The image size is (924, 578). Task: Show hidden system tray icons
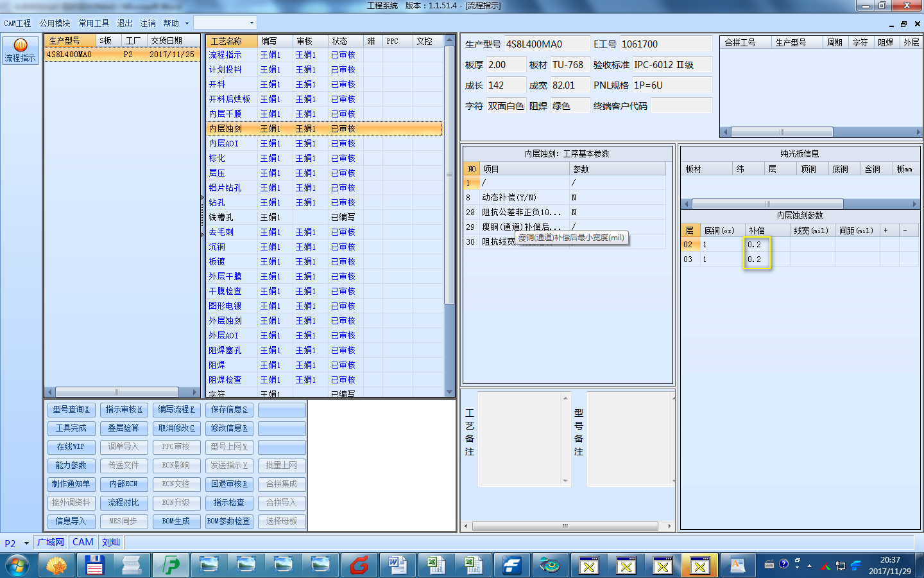click(809, 566)
